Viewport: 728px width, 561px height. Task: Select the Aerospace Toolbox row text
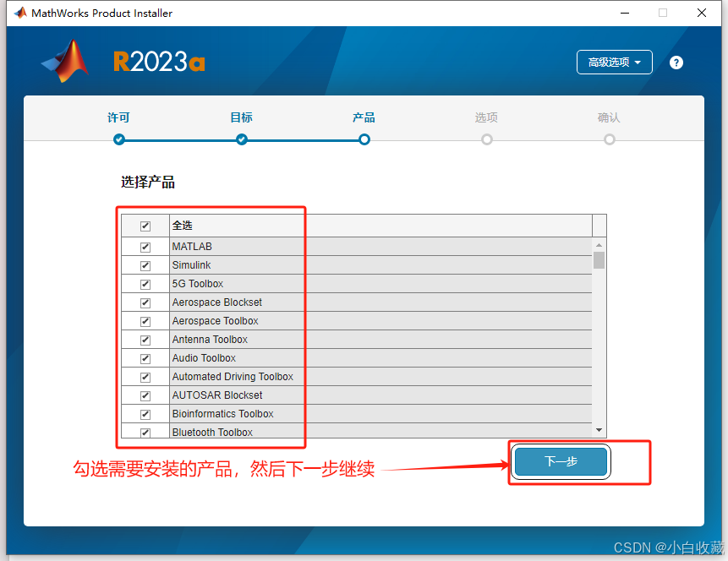[x=215, y=321]
